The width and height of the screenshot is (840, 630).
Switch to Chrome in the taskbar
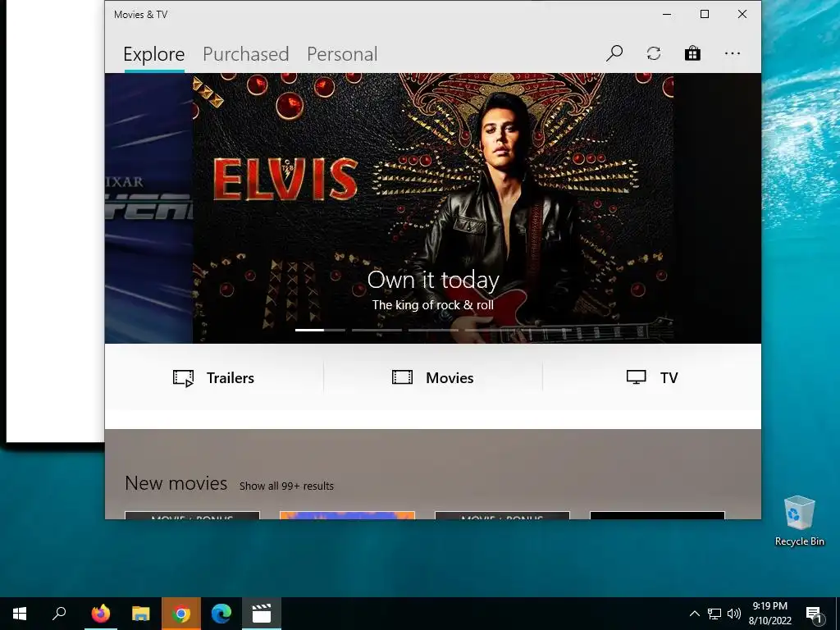(x=181, y=614)
